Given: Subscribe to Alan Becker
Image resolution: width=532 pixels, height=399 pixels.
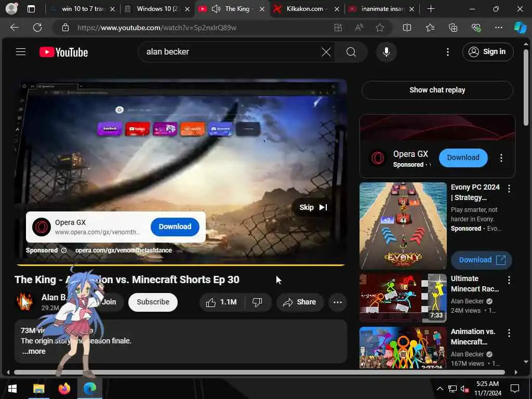Looking at the screenshot, I should [x=153, y=302].
